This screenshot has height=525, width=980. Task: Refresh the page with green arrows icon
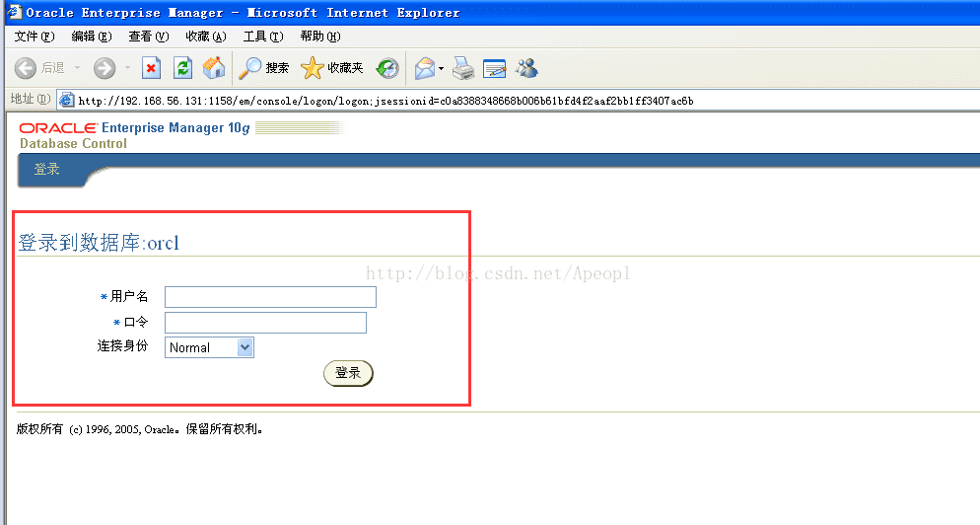point(182,68)
